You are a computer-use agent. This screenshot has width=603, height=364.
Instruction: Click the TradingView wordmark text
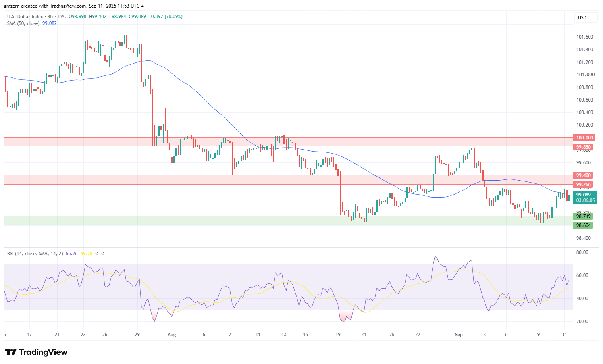point(43,352)
